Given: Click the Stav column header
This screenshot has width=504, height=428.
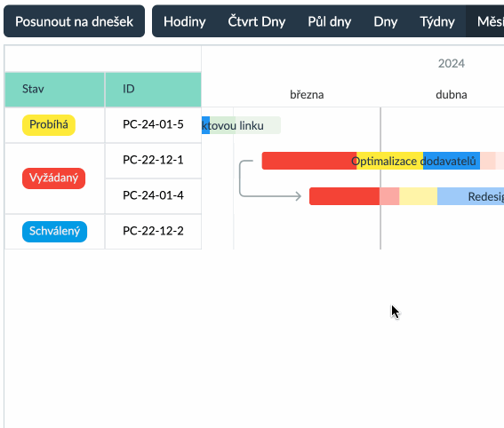Looking at the screenshot, I should [54, 90].
